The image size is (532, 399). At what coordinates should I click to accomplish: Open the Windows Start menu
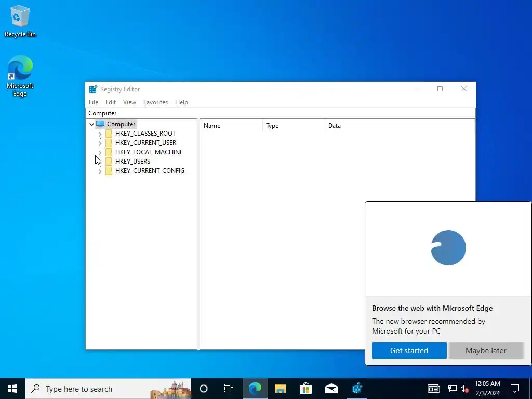coord(12,389)
